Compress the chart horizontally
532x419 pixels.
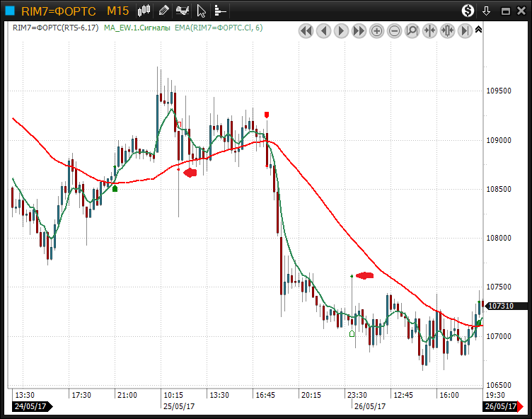(429, 30)
